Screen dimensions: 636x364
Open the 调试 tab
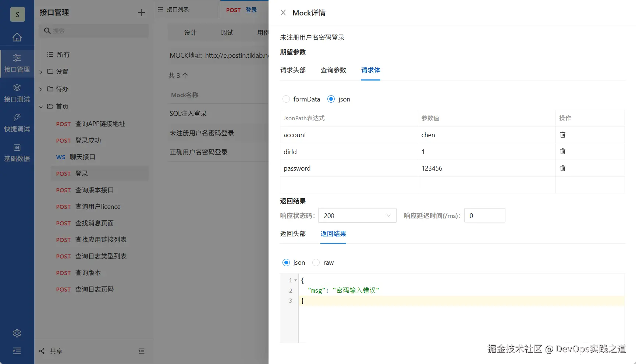click(x=227, y=32)
